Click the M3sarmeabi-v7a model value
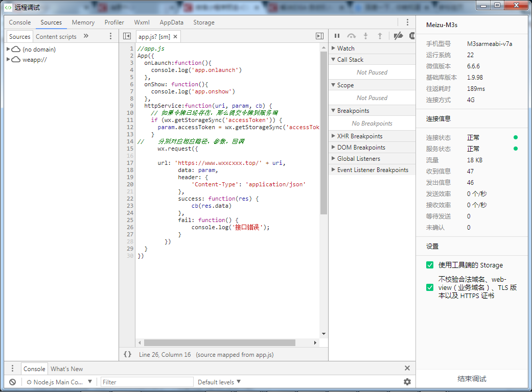The height and width of the screenshot is (392, 532). (490, 44)
